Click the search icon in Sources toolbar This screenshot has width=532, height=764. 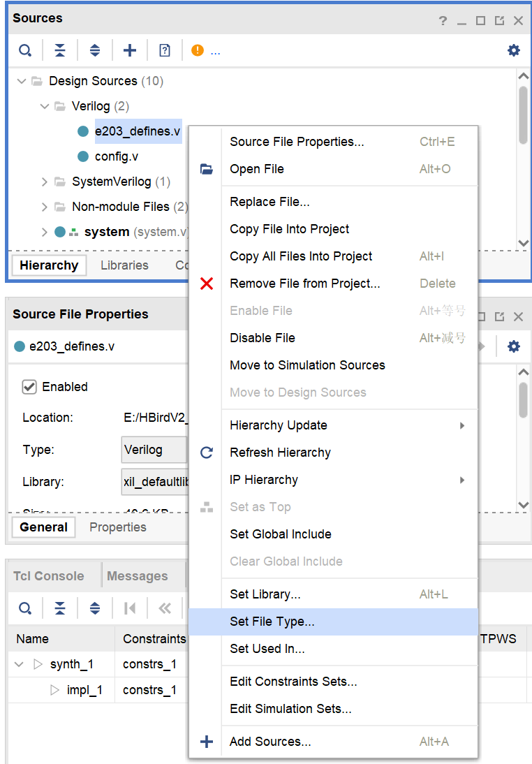(25, 50)
